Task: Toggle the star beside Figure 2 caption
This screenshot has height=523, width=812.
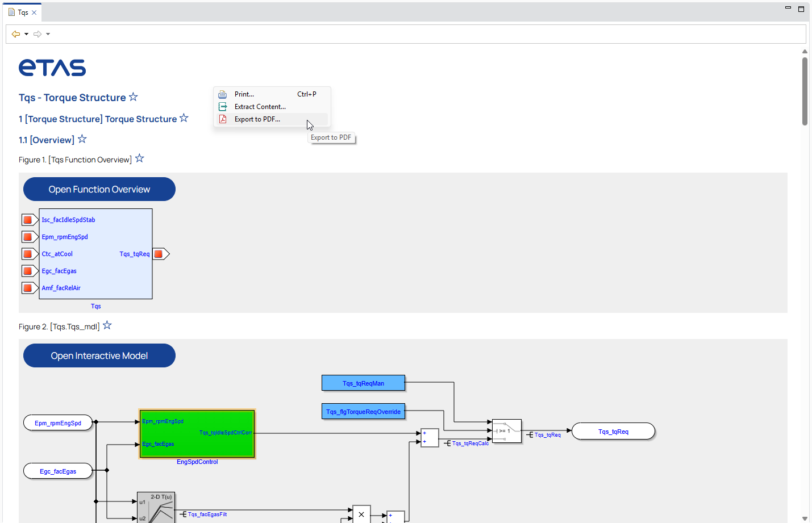Action: tap(107, 325)
